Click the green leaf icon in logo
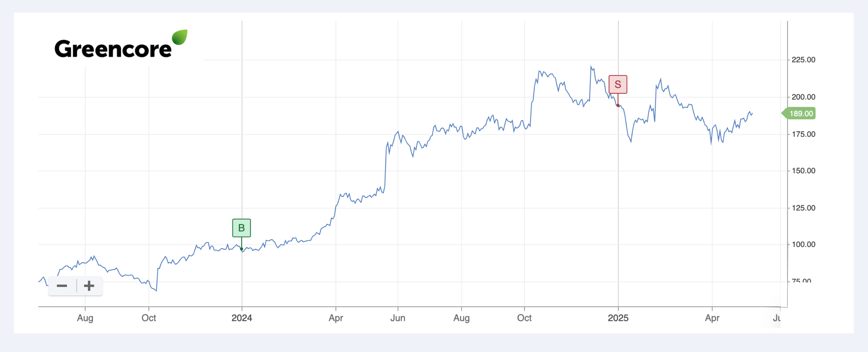 180,37
